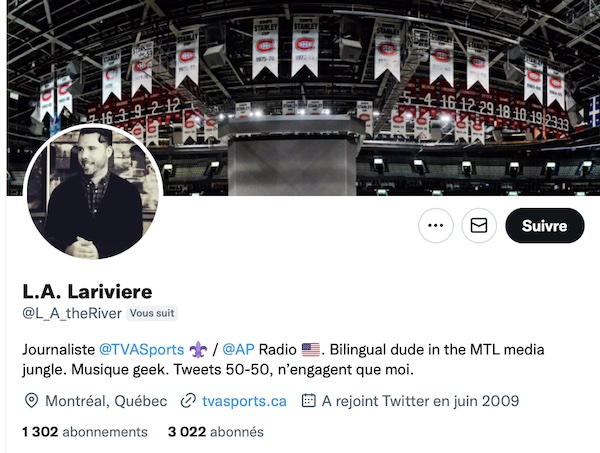Click the location pin icon

click(31, 401)
